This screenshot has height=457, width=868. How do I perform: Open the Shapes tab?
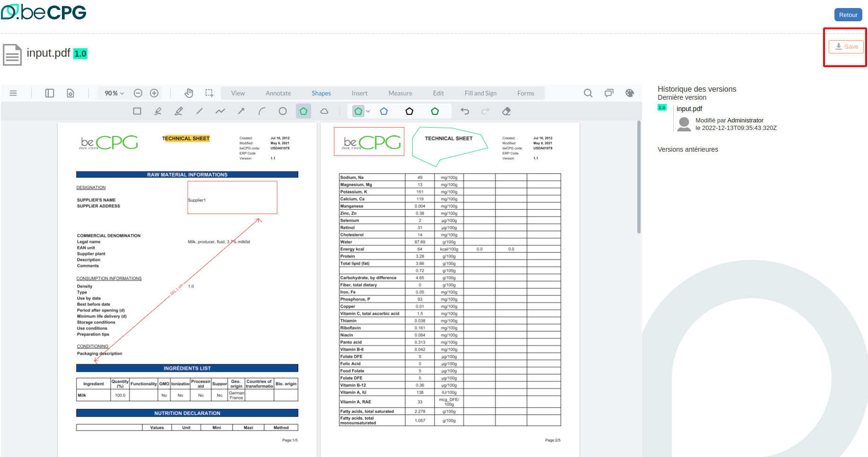click(321, 93)
